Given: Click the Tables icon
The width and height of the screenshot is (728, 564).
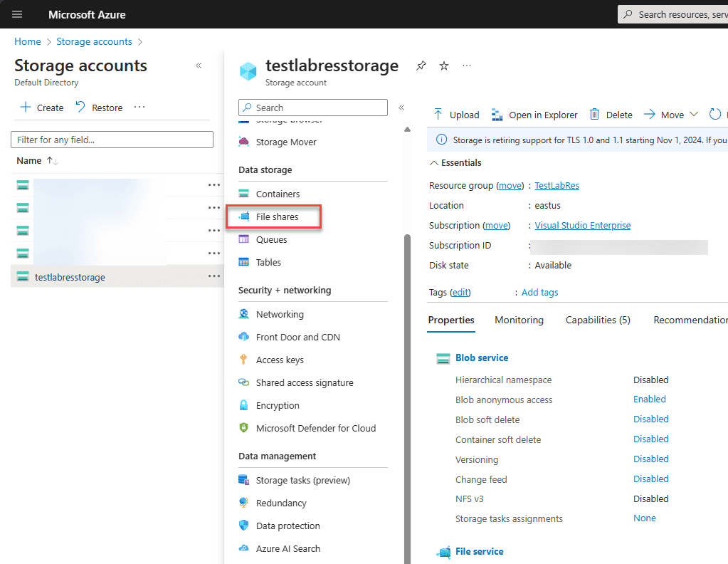Looking at the screenshot, I should (244, 262).
